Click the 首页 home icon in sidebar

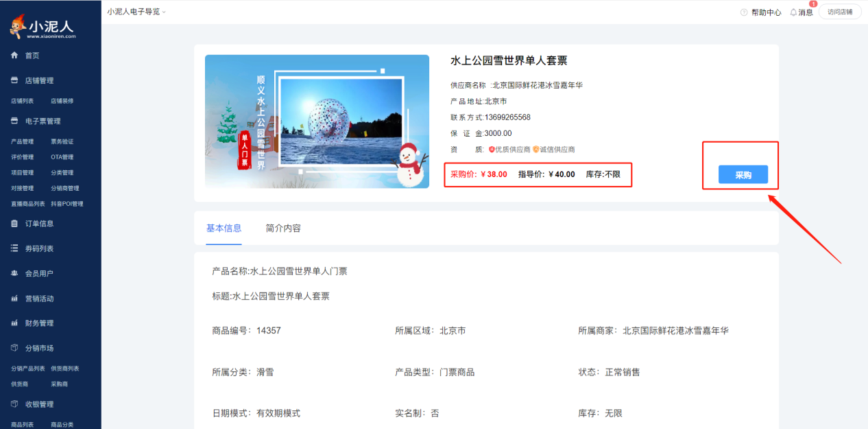[14, 56]
